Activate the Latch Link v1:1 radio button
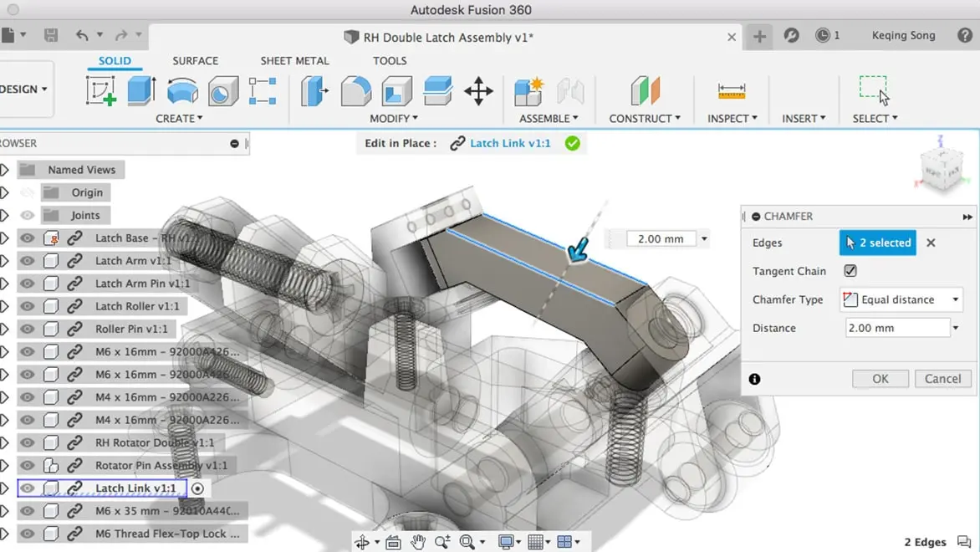The width and height of the screenshot is (980, 552). (x=197, y=488)
